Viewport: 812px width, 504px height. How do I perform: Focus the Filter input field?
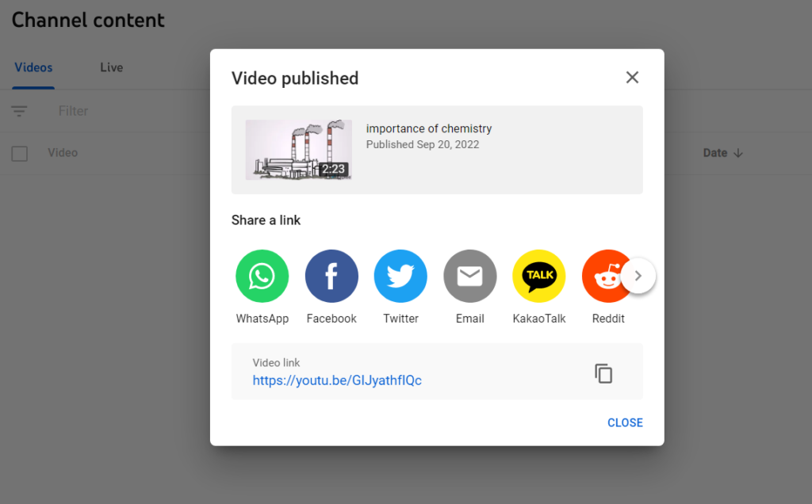(x=73, y=111)
